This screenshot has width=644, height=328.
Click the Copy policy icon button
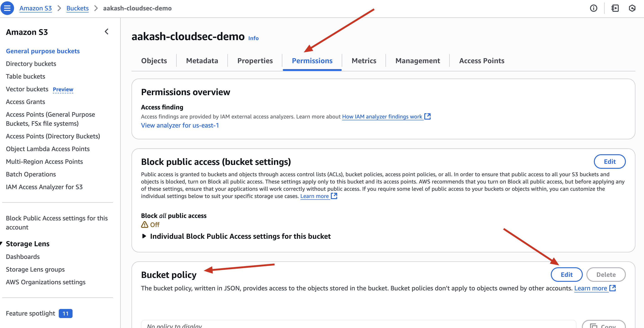tap(603, 324)
